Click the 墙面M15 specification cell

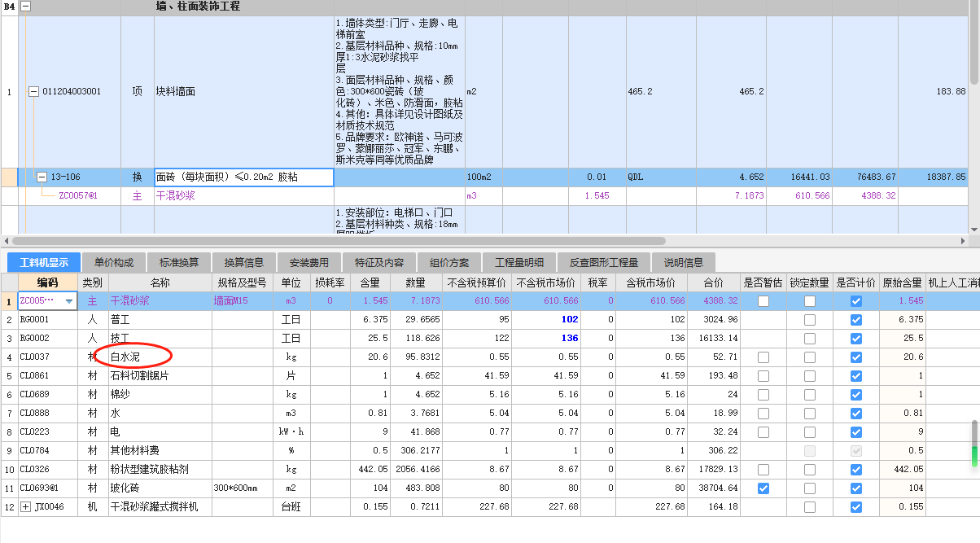click(x=242, y=301)
